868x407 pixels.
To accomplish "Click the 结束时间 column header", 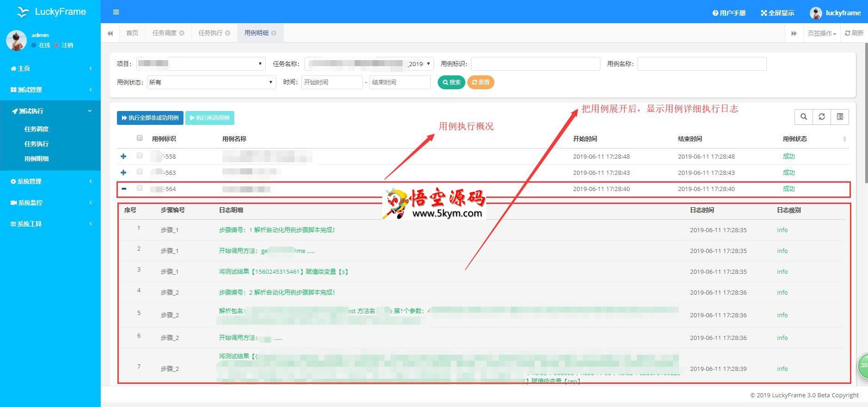I will click(x=690, y=139).
